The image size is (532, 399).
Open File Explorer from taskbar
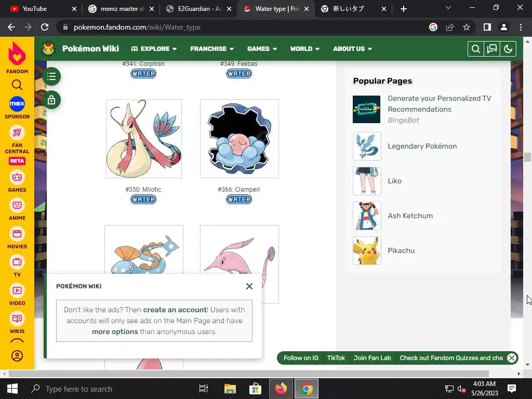230,389
